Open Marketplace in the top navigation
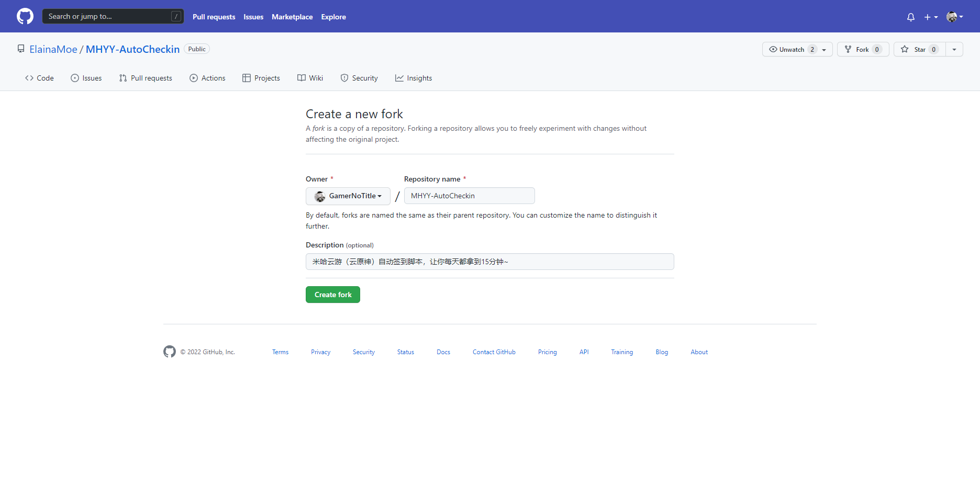Image resolution: width=980 pixels, height=486 pixels. [x=292, y=17]
